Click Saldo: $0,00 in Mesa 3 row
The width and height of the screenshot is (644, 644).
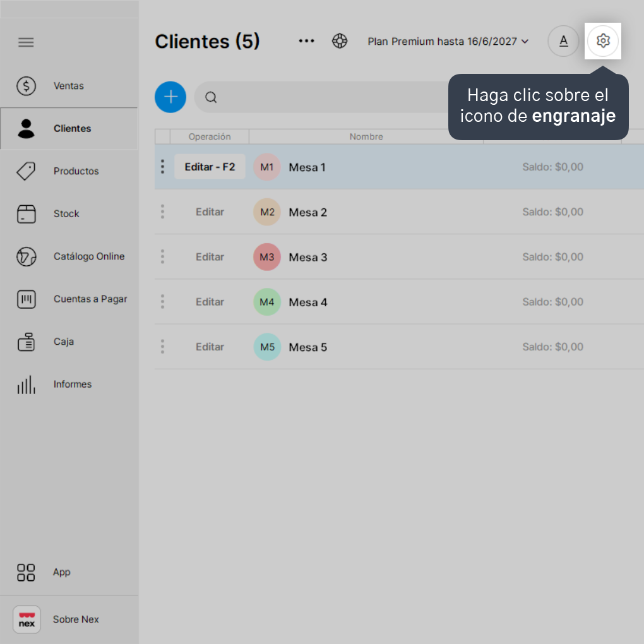click(553, 257)
